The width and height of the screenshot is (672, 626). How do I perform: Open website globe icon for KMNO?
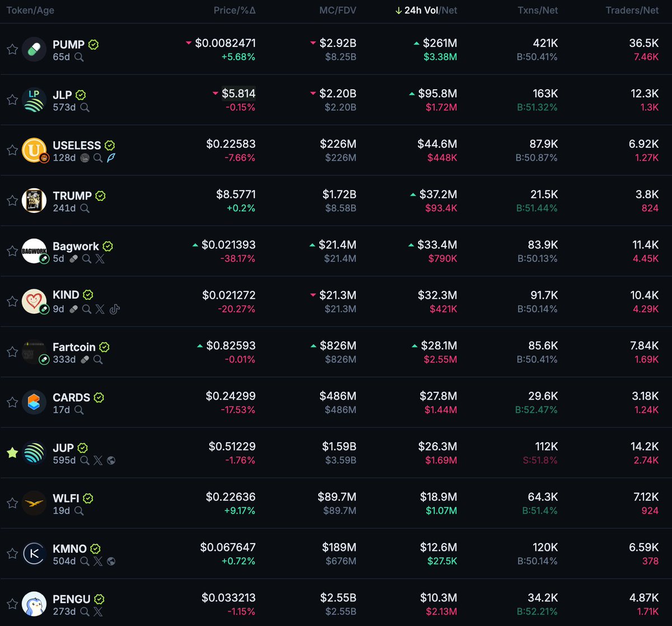tap(111, 562)
